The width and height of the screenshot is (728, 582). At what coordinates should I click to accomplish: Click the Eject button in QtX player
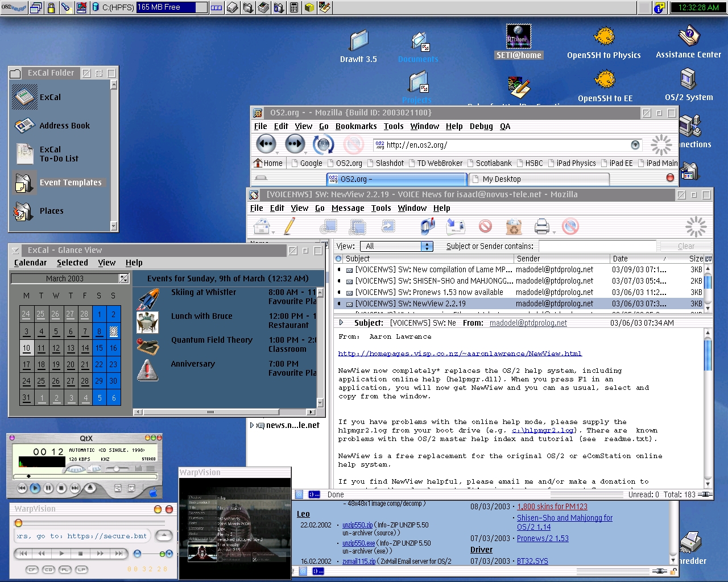point(90,488)
